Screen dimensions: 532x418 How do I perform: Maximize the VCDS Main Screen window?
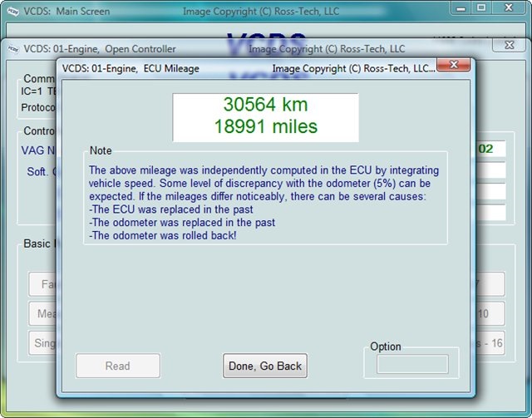tap(481, 7)
